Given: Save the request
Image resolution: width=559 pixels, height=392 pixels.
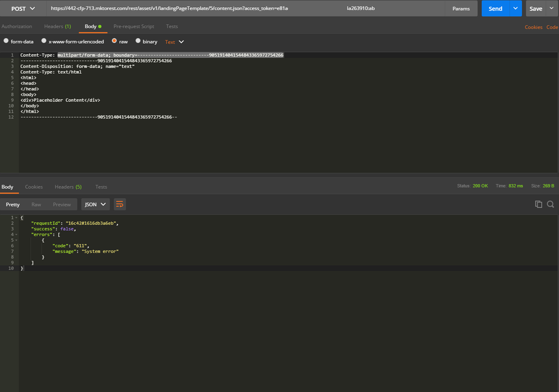Looking at the screenshot, I should tap(535, 8).
